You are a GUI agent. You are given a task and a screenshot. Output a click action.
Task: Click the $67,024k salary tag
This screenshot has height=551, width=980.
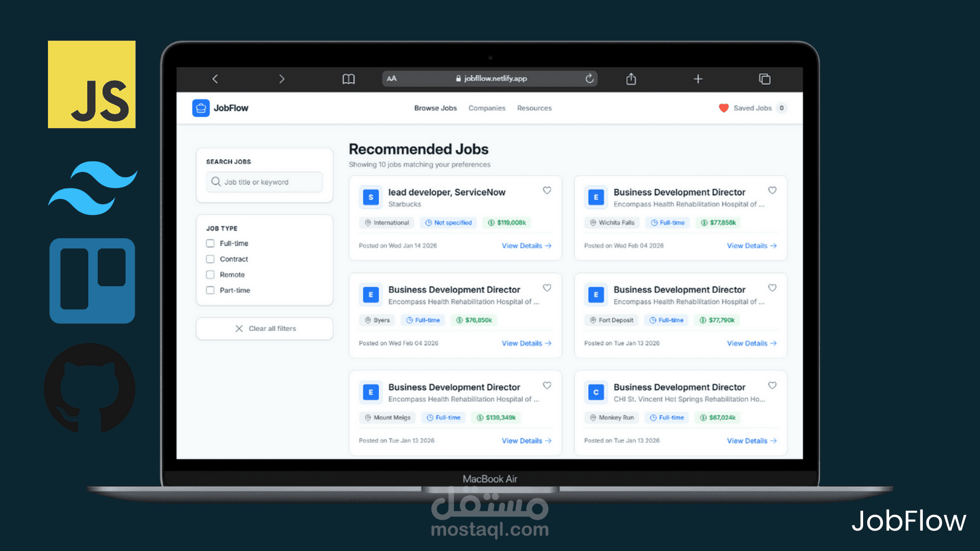718,418
